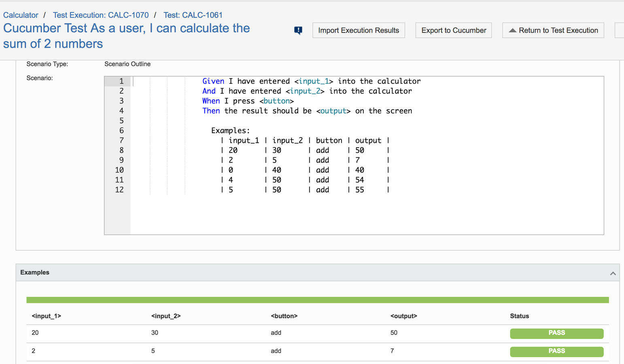Click output value 7 in results table

click(x=392, y=351)
